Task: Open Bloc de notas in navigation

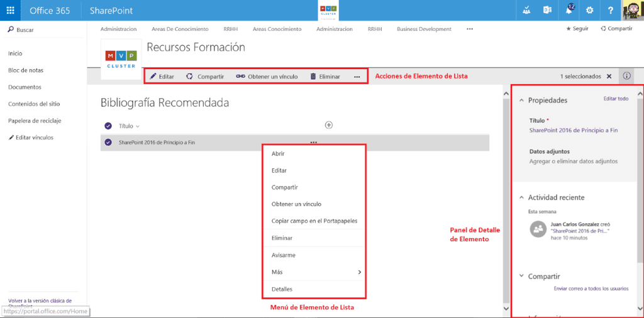Action: [x=26, y=70]
